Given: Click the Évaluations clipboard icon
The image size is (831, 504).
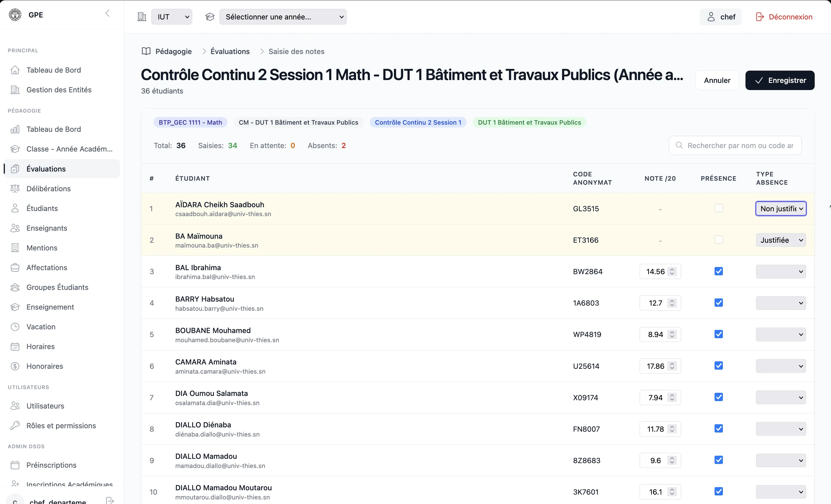Looking at the screenshot, I should (15, 169).
